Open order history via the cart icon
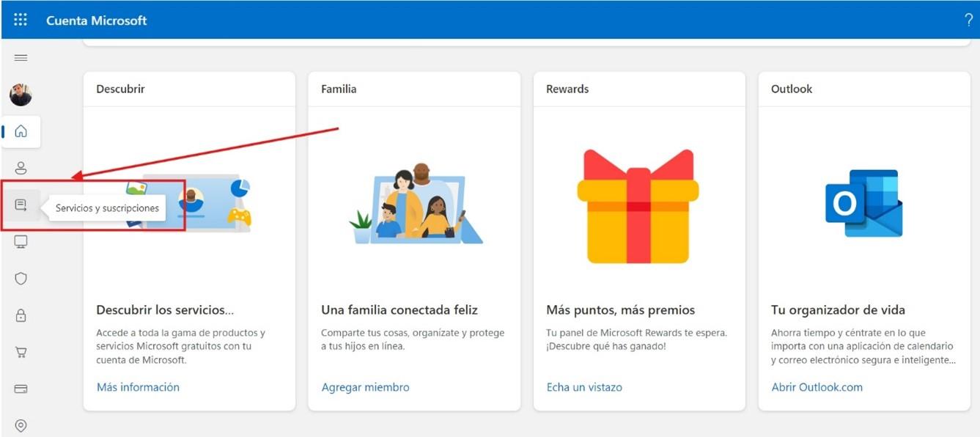This screenshot has height=437, width=980. click(x=21, y=352)
